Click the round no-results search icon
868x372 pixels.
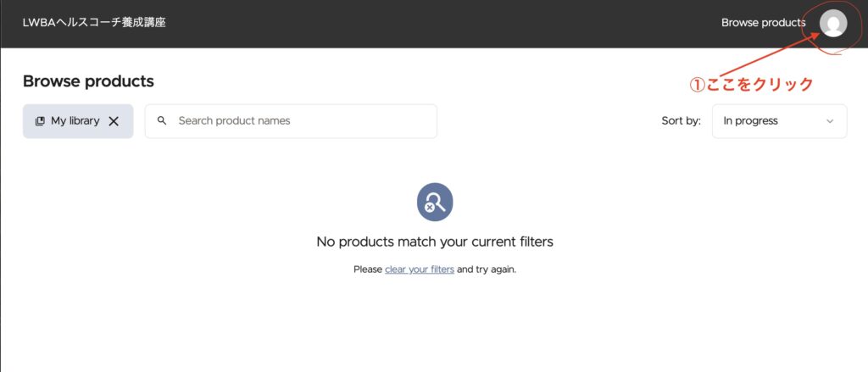pyautogui.click(x=435, y=203)
